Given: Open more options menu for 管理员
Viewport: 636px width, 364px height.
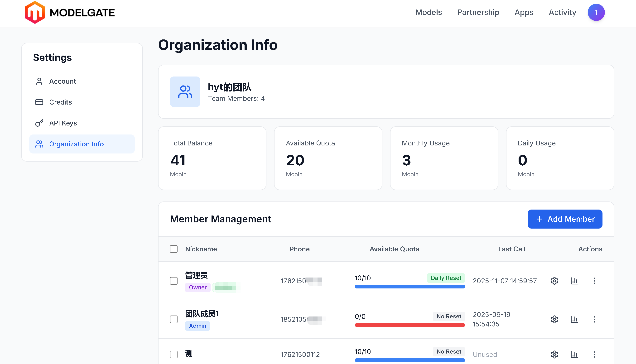Looking at the screenshot, I should click(x=594, y=281).
